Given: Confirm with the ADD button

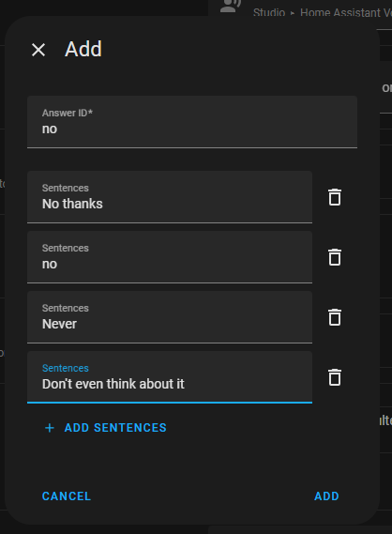Looking at the screenshot, I should tap(326, 496).
